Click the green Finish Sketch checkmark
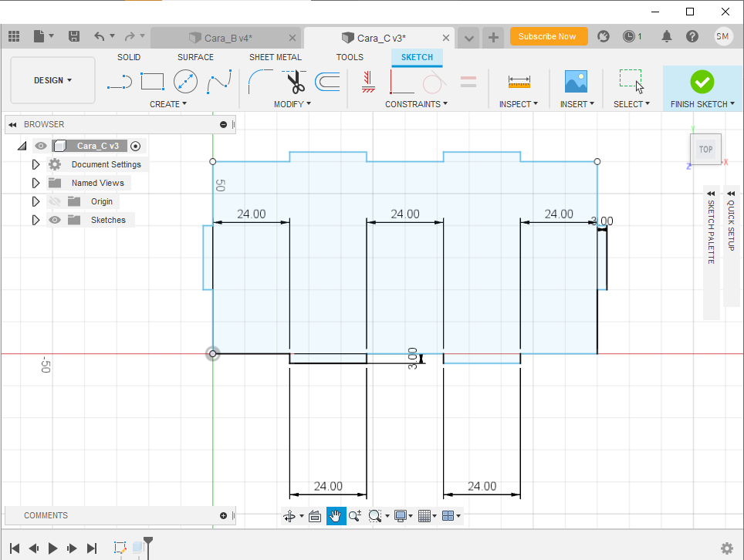Image resolution: width=744 pixels, height=560 pixels. click(x=702, y=82)
